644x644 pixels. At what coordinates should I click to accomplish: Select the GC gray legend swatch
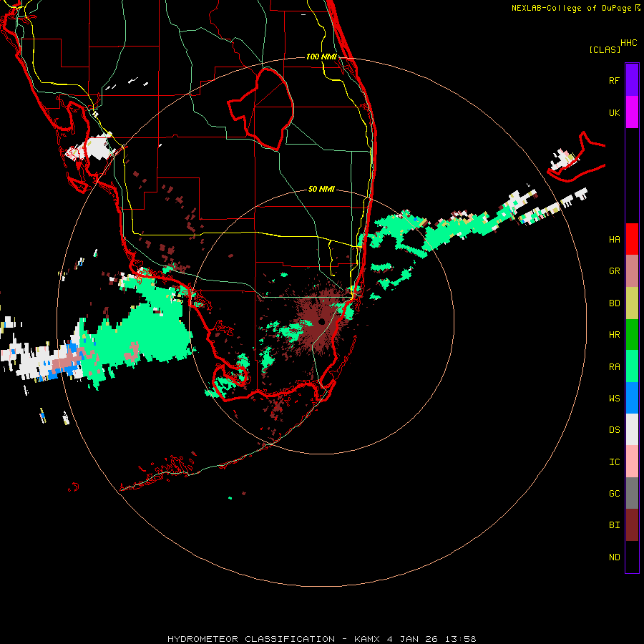pos(632,493)
